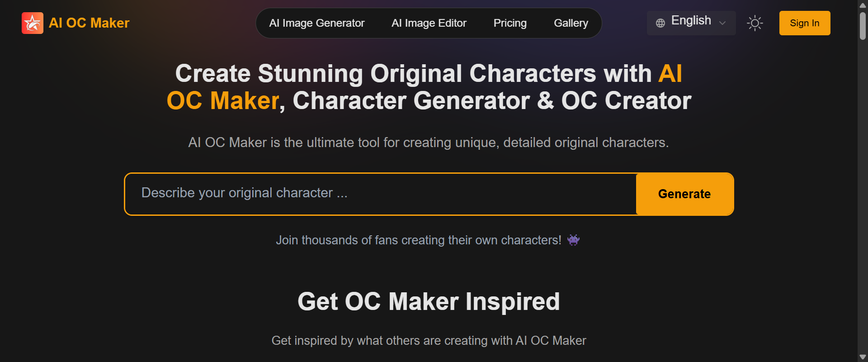Screen dimensions: 868x362
Task: Switch to light theme via the sun icon
Action: [x=755, y=23]
